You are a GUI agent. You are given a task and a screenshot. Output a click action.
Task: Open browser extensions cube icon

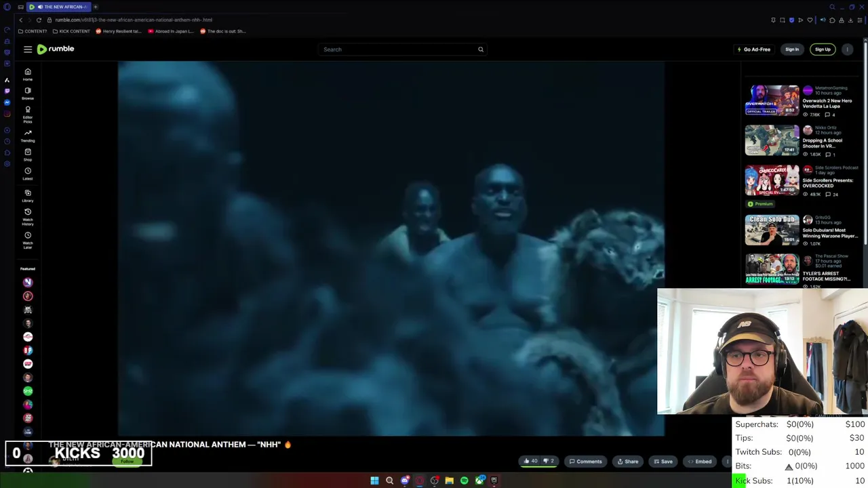point(832,20)
